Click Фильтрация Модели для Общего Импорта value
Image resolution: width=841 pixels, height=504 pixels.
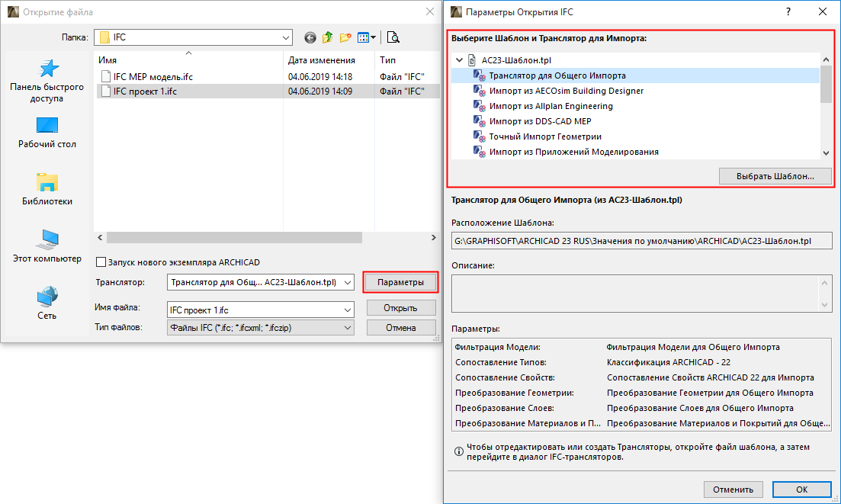point(693,347)
